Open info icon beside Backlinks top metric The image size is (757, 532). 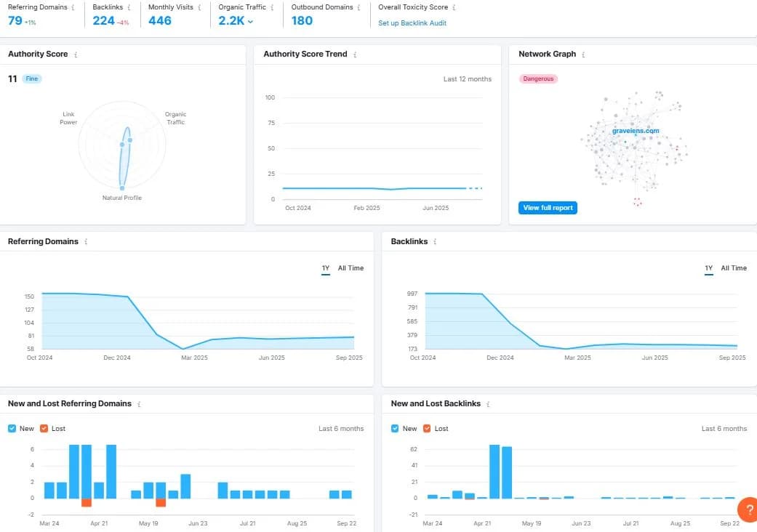pos(129,7)
